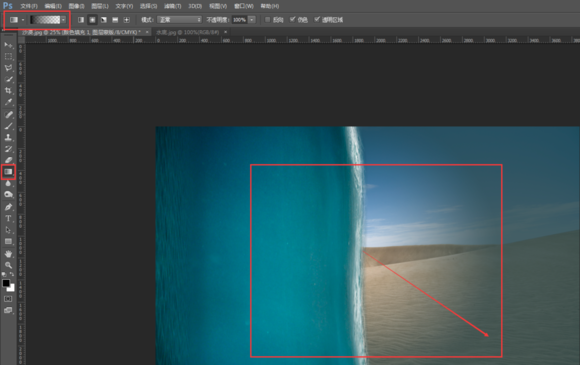Image resolution: width=580 pixels, height=365 pixels.
Task: Open the opacity slider dropdown arrow
Action: click(252, 20)
